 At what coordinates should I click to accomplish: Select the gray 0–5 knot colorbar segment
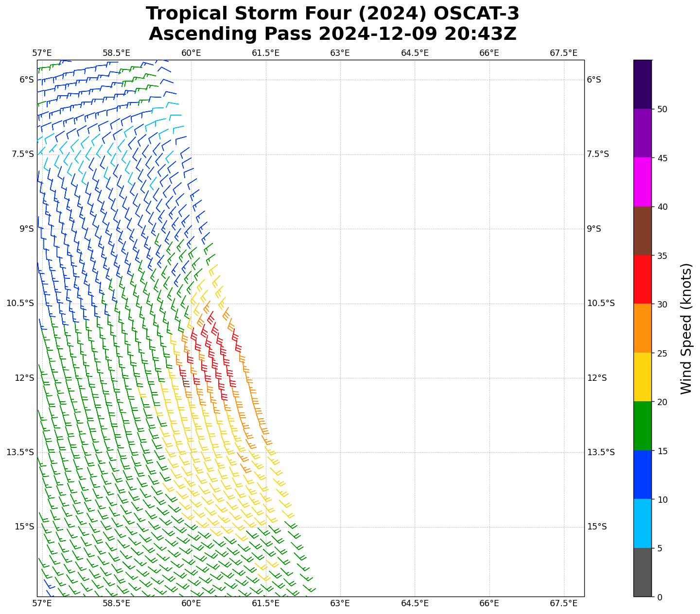(x=642, y=572)
